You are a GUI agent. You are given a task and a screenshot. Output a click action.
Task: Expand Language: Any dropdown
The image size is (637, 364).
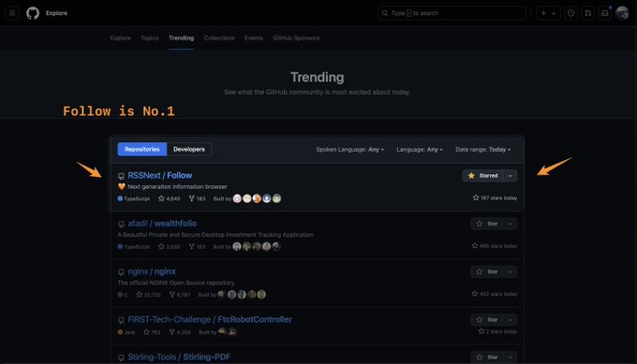(420, 150)
